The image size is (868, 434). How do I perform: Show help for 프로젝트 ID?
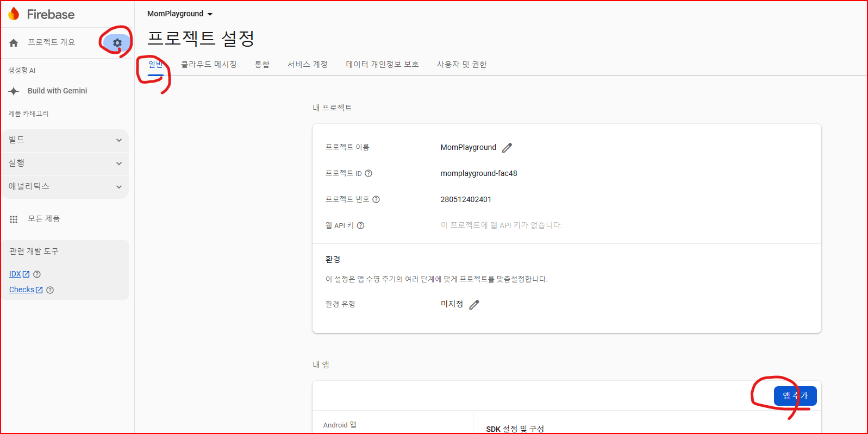[x=369, y=173]
